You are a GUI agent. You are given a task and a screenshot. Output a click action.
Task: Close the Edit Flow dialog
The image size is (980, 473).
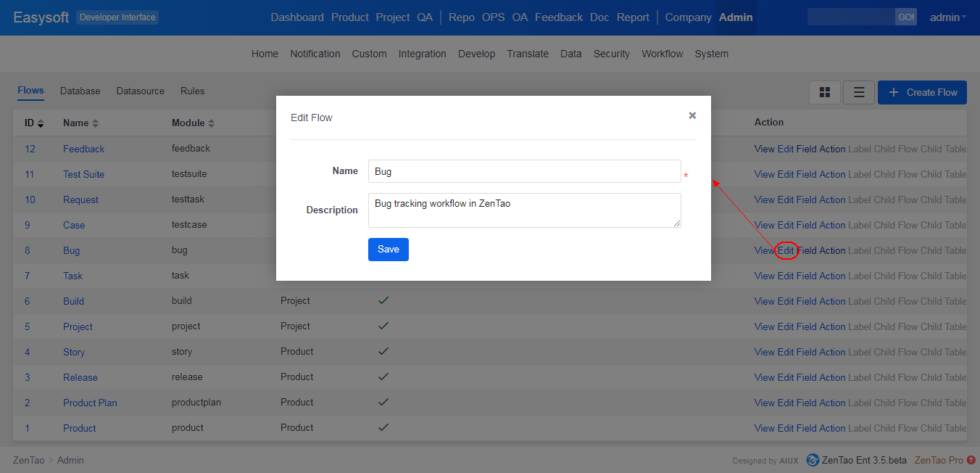(x=692, y=115)
